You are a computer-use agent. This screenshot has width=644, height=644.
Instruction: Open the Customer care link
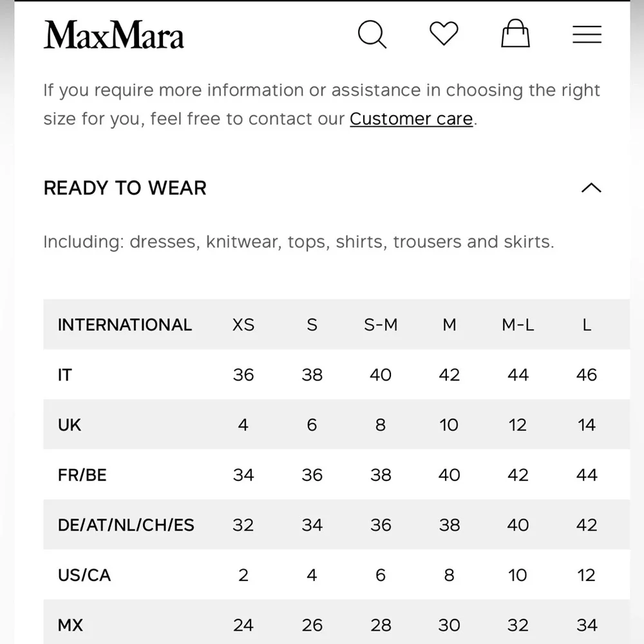point(410,118)
